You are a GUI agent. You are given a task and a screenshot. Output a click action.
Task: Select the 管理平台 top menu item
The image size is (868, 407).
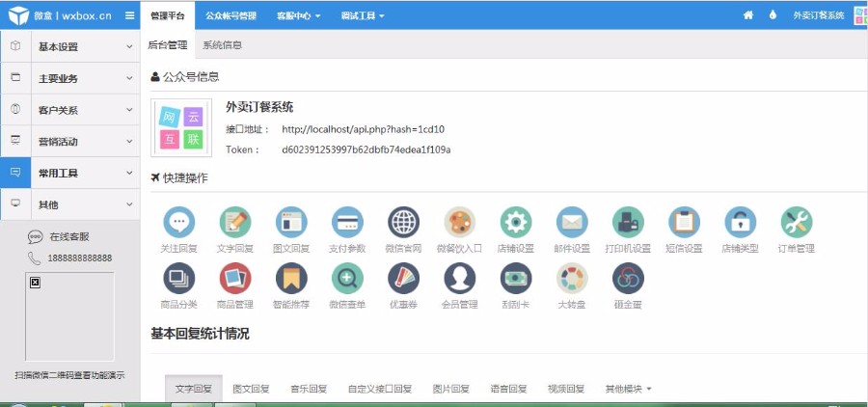coord(167,15)
